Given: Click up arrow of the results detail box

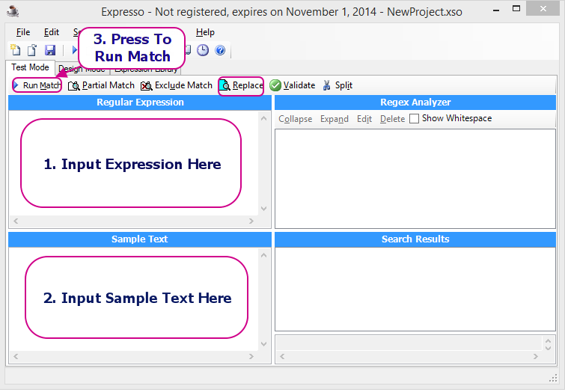Looking at the screenshot, I should click(548, 341).
